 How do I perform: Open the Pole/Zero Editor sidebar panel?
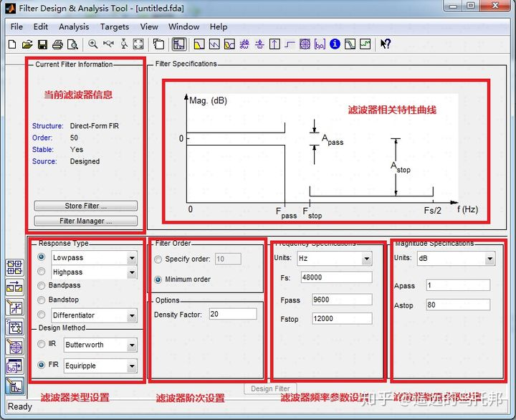[x=14, y=347]
